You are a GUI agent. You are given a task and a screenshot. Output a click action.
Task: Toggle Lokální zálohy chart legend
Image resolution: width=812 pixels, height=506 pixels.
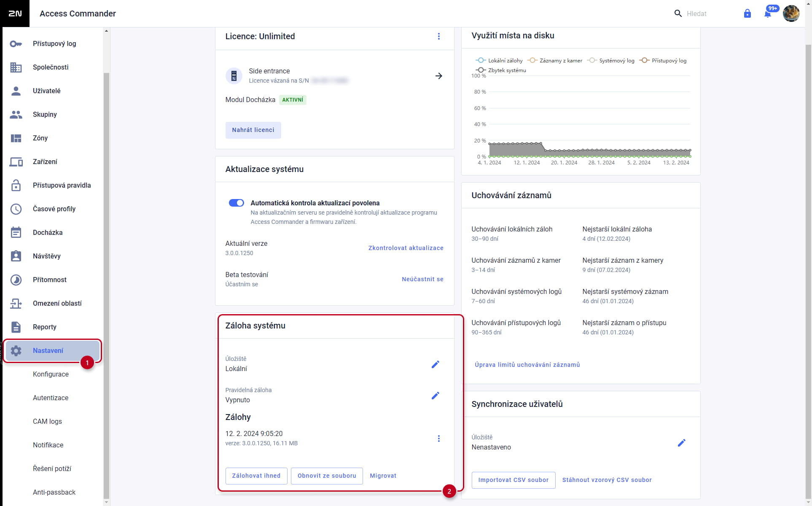point(500,60)
